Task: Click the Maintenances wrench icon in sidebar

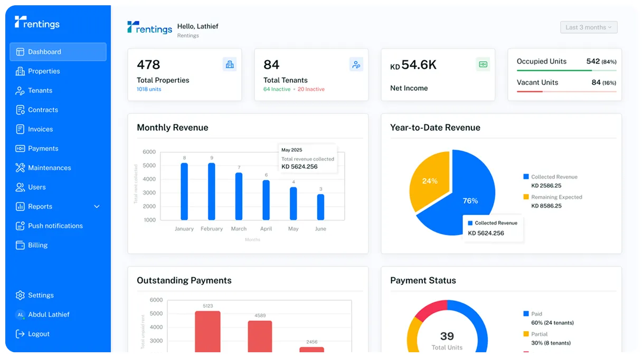Action: click(x=20, y=168)
